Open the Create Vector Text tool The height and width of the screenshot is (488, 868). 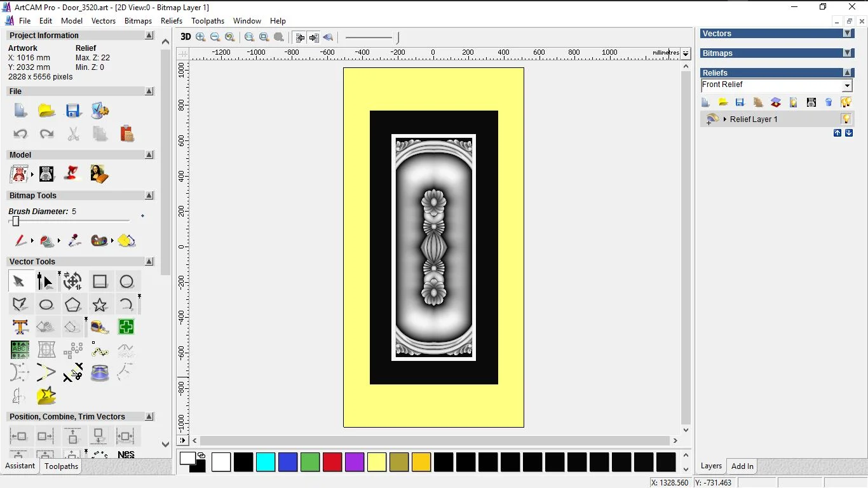point(20,327)
